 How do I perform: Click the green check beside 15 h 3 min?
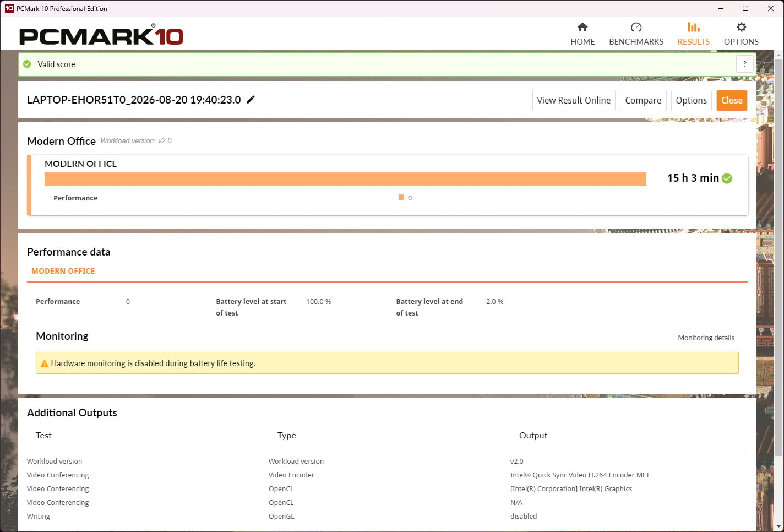[x=727, y=178]
